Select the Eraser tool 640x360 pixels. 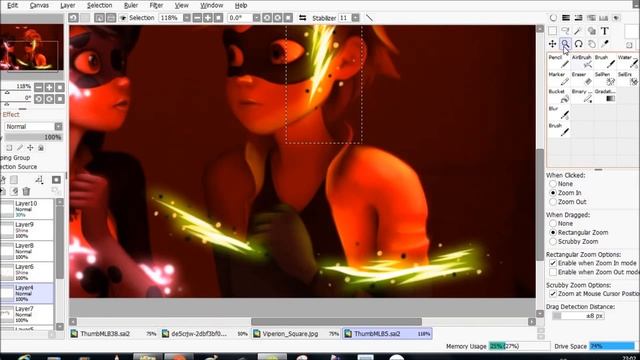pos(582,78)
